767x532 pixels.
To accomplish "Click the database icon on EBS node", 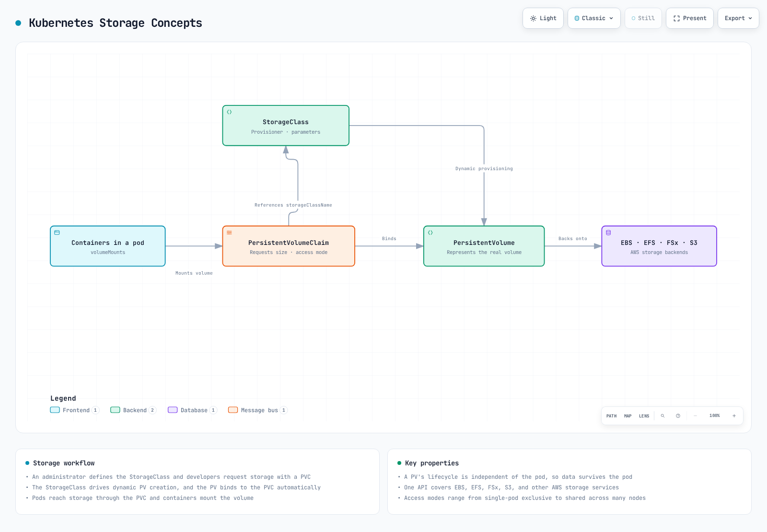I will coord(608,233).
